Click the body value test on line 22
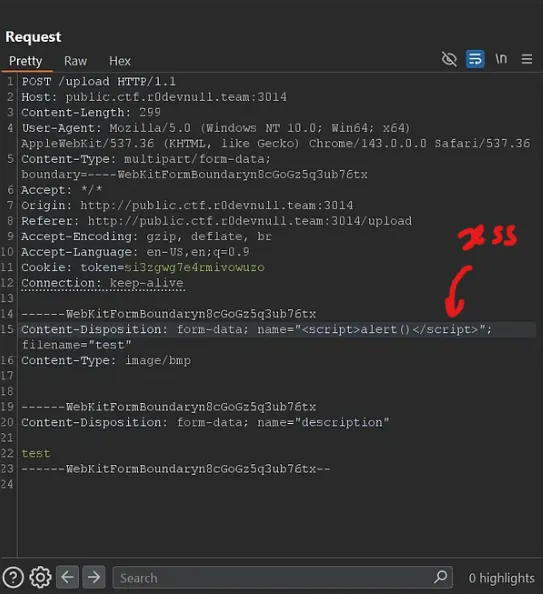 click(x=36, y=453)
